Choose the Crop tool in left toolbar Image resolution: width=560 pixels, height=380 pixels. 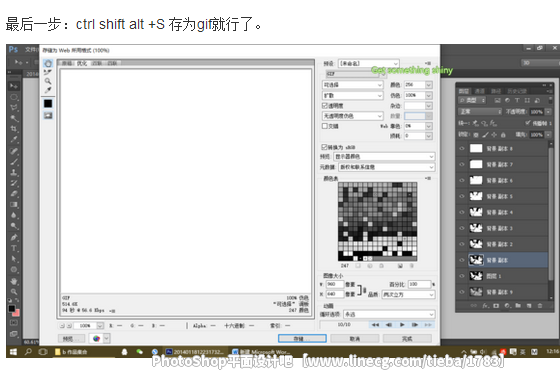tap(14, 129)
